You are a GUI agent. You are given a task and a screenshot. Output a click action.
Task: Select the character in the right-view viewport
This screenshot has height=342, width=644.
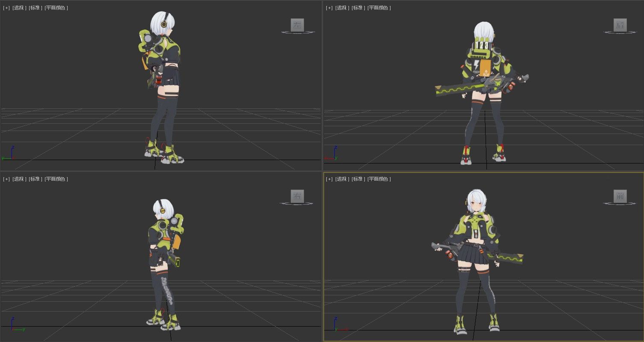click(x=165, y=265)
